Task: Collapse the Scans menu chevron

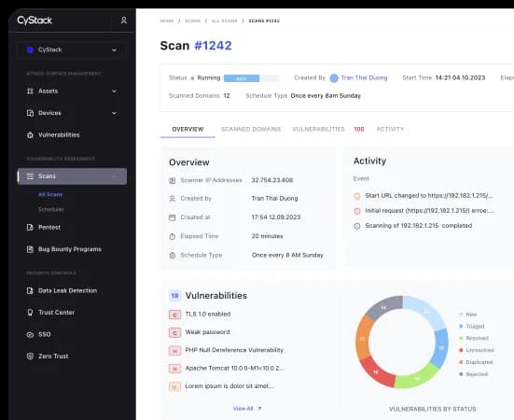Action: [x=114, y=176]
